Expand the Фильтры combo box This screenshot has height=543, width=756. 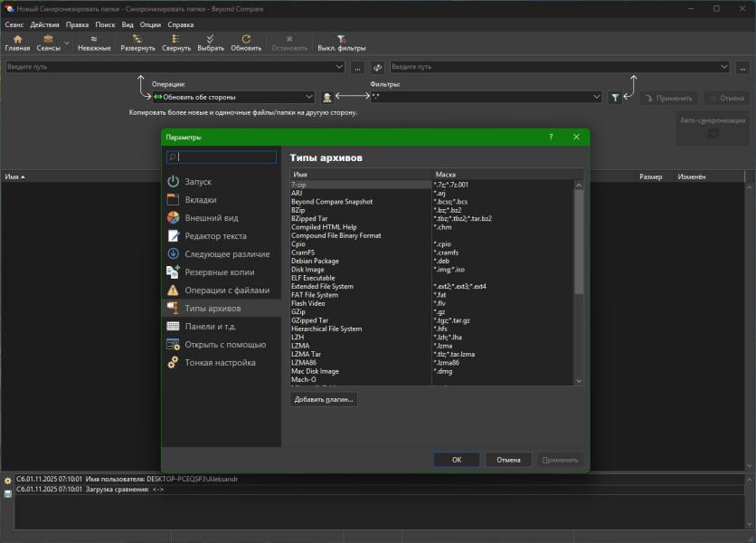coord(596,97)
